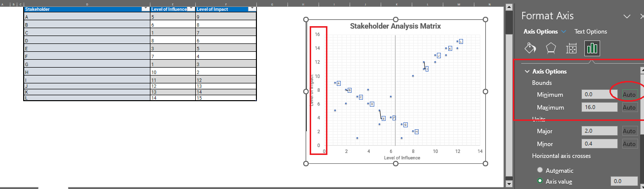Select the Stakeholder table header cell
The height and width of the screenshot is (189, 644).
[87, 9]
